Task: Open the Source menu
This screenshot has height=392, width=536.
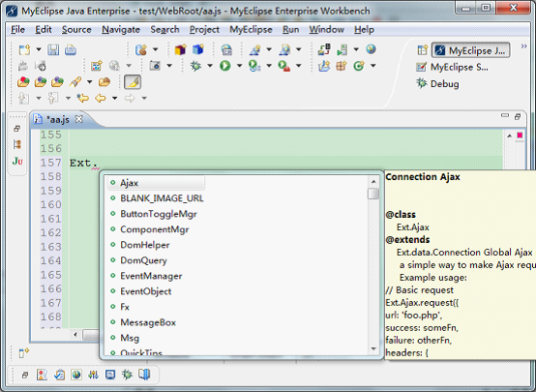Action: [76, 30]
